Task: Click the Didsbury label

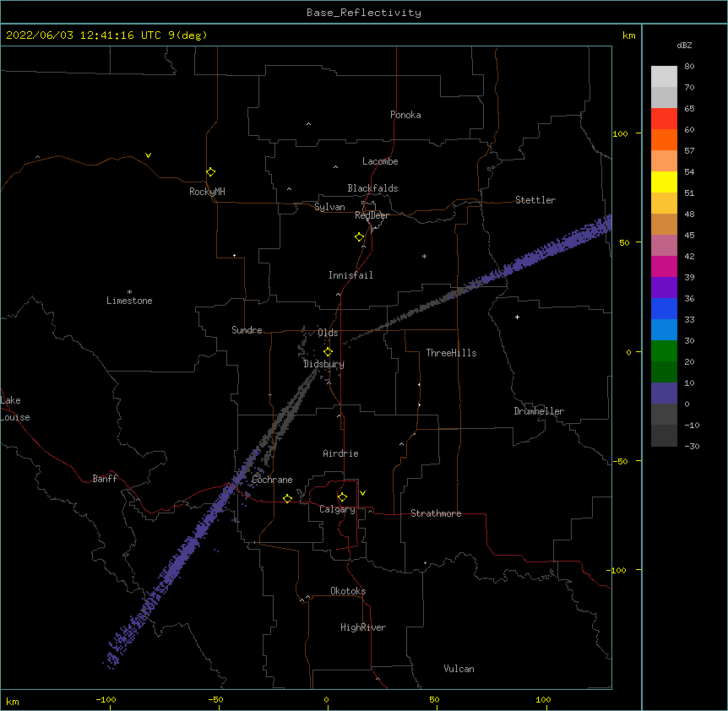Action: (323, 364)
